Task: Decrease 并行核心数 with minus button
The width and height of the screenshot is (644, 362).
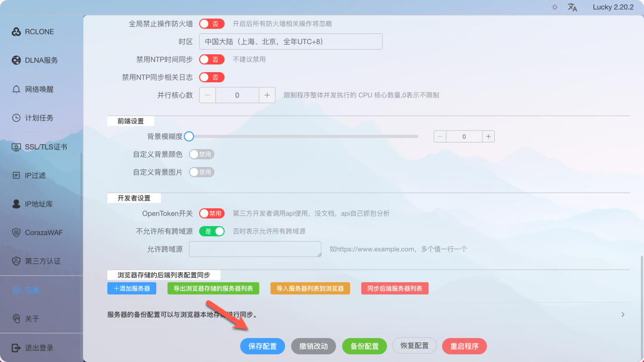Action: (208, 95)
